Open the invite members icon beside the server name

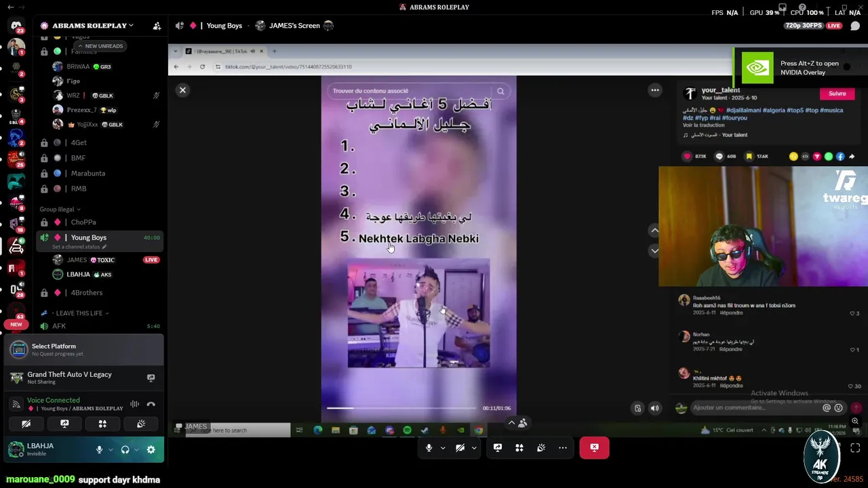point(157,26)
